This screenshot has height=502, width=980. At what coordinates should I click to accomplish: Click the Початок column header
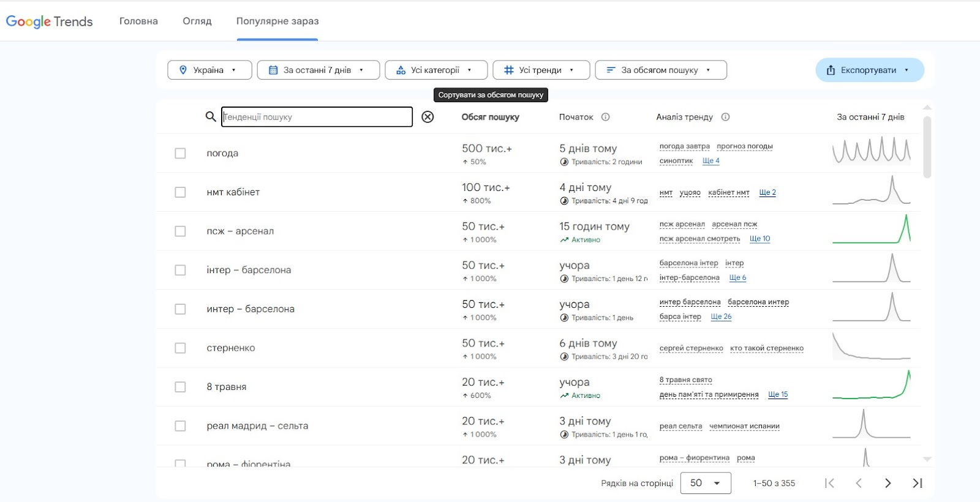click(x=576, y=117)
